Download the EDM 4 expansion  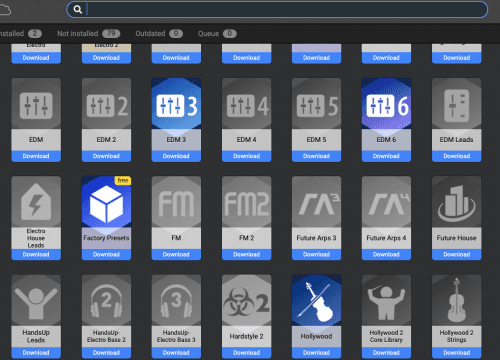(x=247, y=156)
